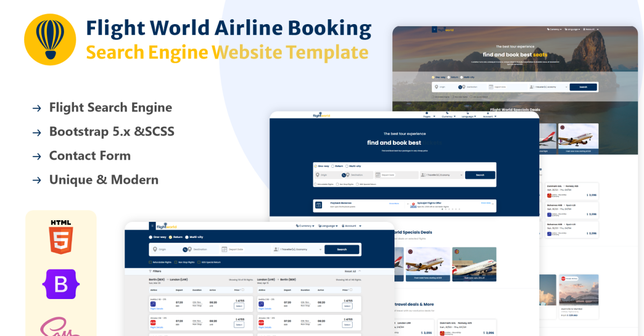Click IndiGo airline logo in Berlin to London list
Viewport: 644px width, 336px height.
pyautogui.click(x=153, y=304)
